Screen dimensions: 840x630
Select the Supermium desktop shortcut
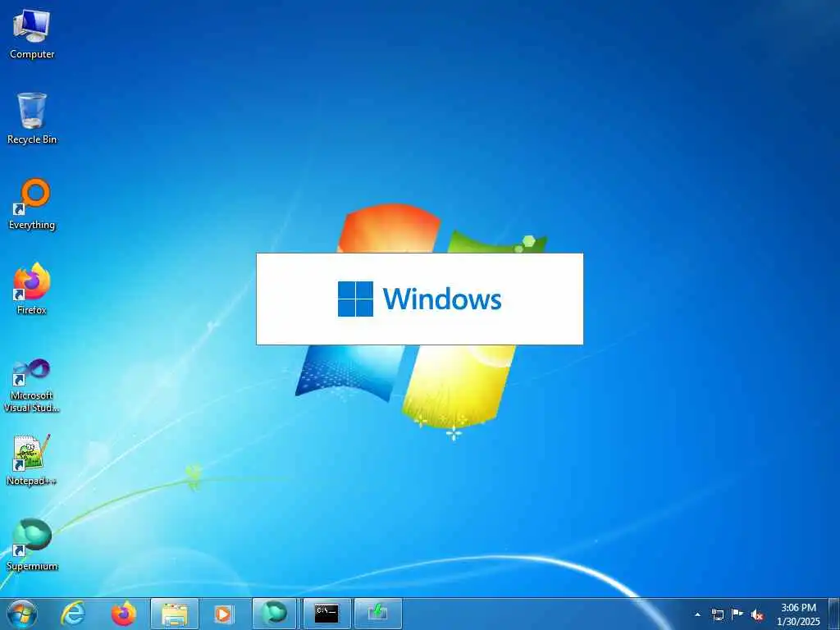[x=32, y=545]
